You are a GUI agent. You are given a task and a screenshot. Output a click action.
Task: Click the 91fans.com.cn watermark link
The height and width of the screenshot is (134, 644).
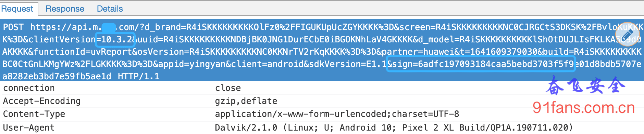(584, 108)
